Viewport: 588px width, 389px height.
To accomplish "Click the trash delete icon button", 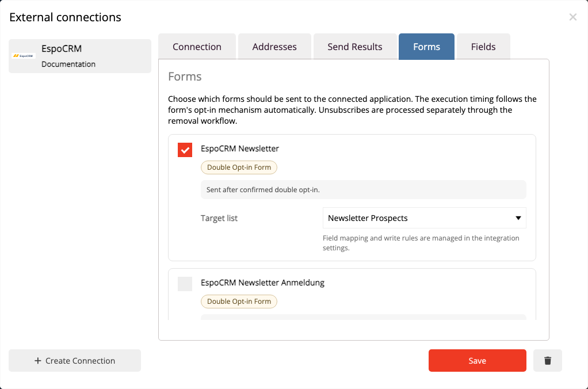I will pyautogui.click(x=548, y=360).
